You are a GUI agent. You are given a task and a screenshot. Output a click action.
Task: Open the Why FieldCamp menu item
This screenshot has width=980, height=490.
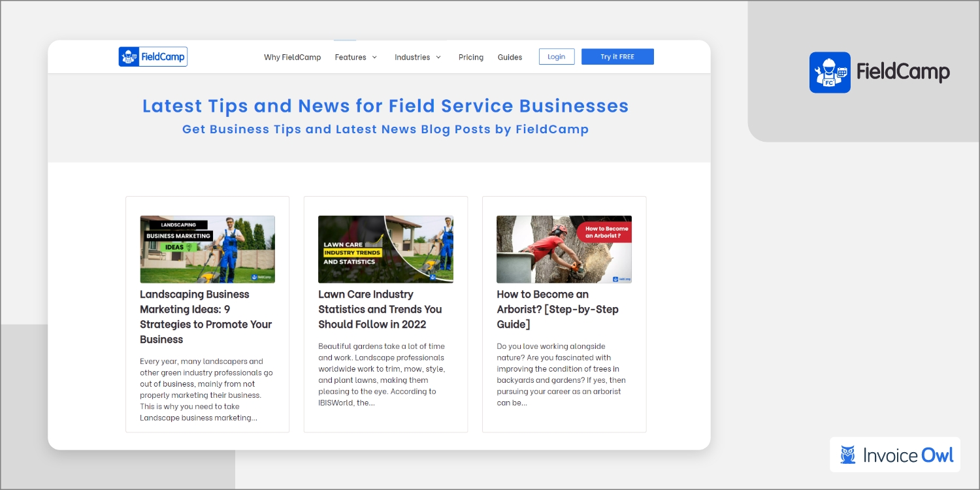pos(292,57)
